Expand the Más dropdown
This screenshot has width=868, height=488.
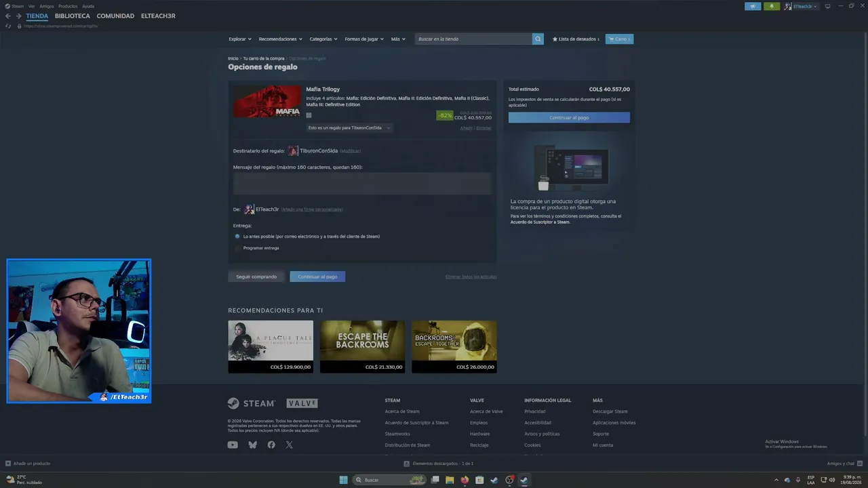pyautogui.click(x=398, y=39)
